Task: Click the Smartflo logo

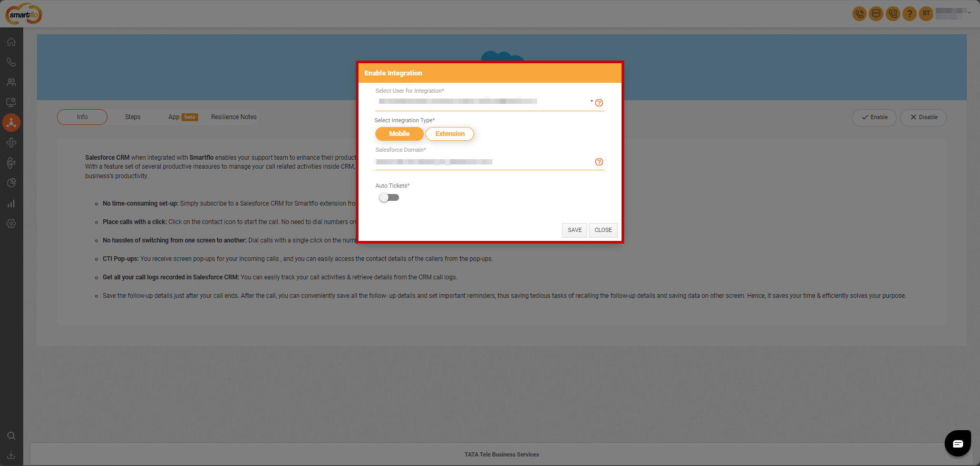Action: pyautogui.click(x=24, y=14)
